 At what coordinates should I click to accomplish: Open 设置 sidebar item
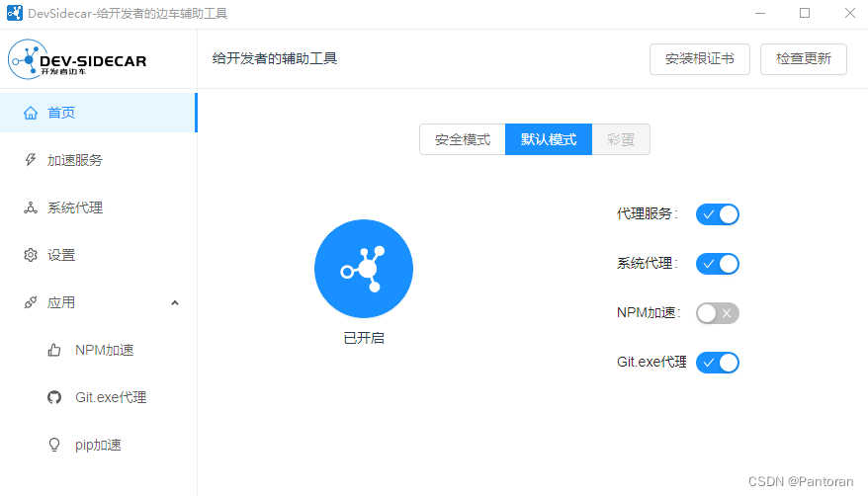click(x=98, y=255)
